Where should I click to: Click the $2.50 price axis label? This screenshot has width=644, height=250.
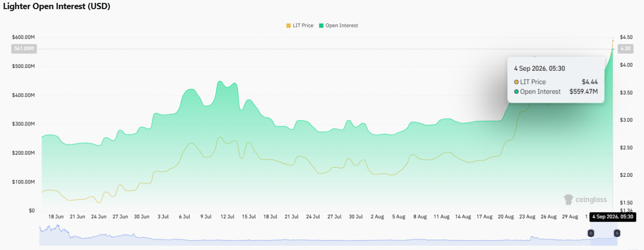click(x=626, y=147)
